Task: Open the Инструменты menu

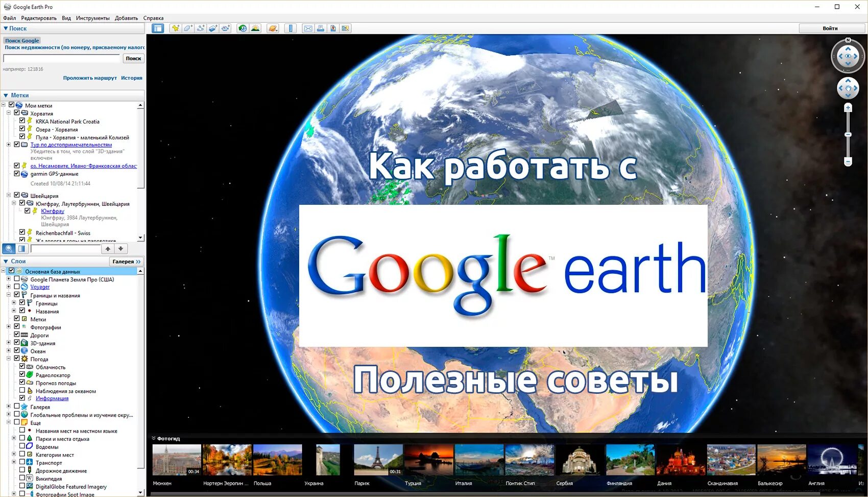Action: point(92,18)
